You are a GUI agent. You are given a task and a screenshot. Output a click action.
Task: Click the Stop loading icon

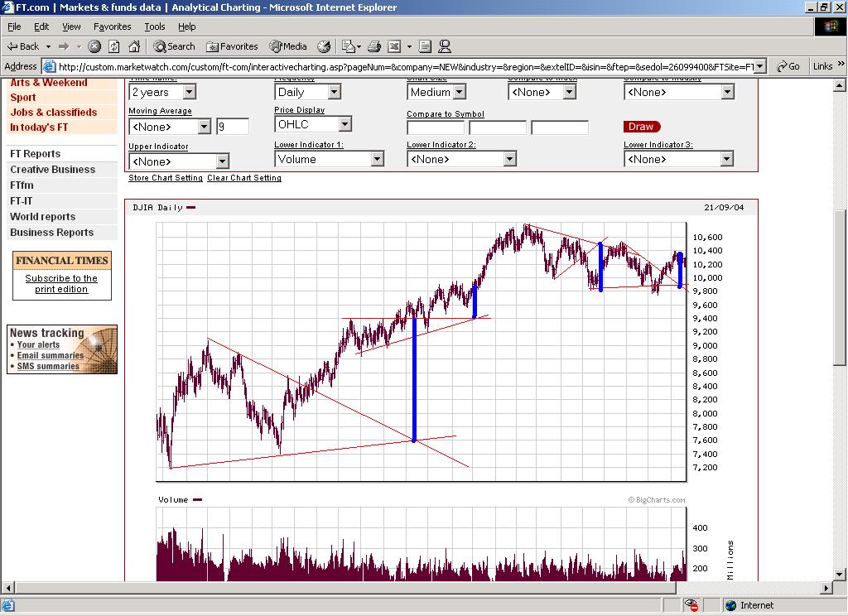click(94, 46)
